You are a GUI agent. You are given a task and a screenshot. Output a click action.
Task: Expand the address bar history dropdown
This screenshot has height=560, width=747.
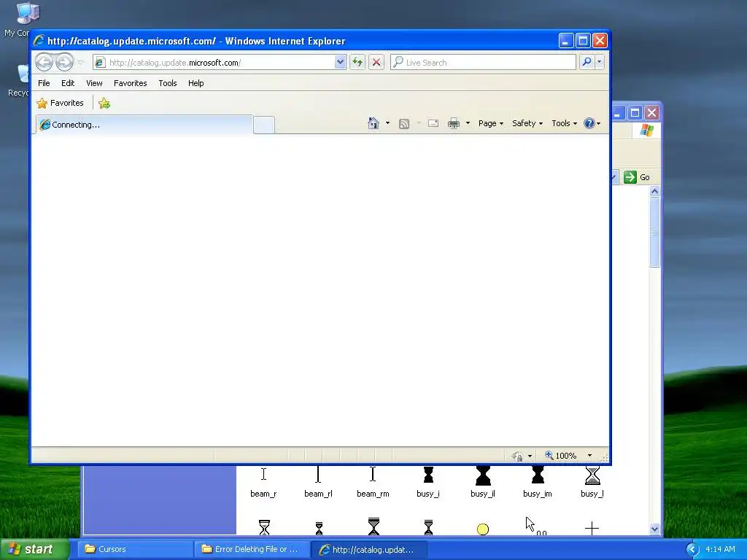pyautogui.click(x=340, y=63)
